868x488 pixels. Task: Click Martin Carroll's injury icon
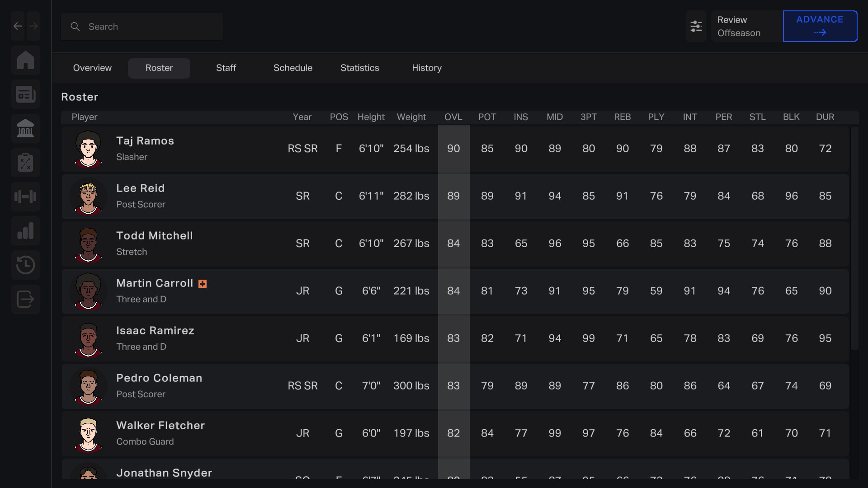coord(203,284)
